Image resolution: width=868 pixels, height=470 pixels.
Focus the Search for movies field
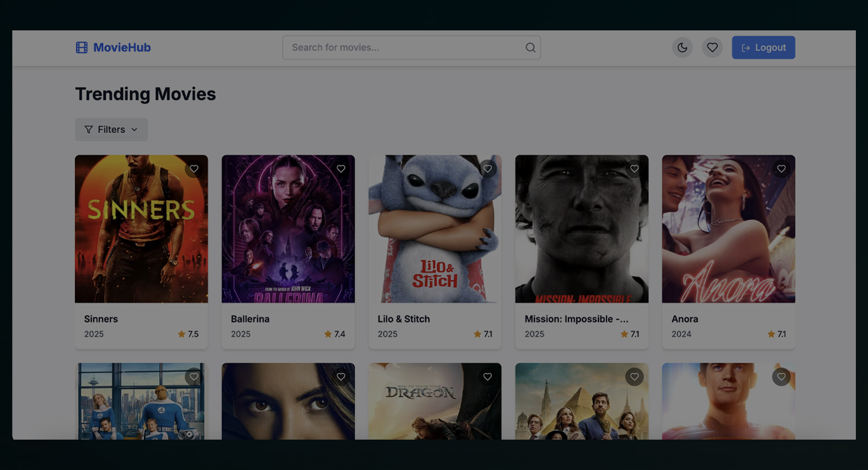pos(412,47)
